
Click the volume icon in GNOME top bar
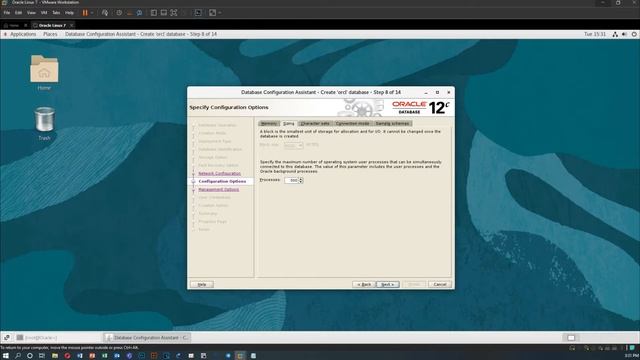[624, 34]
